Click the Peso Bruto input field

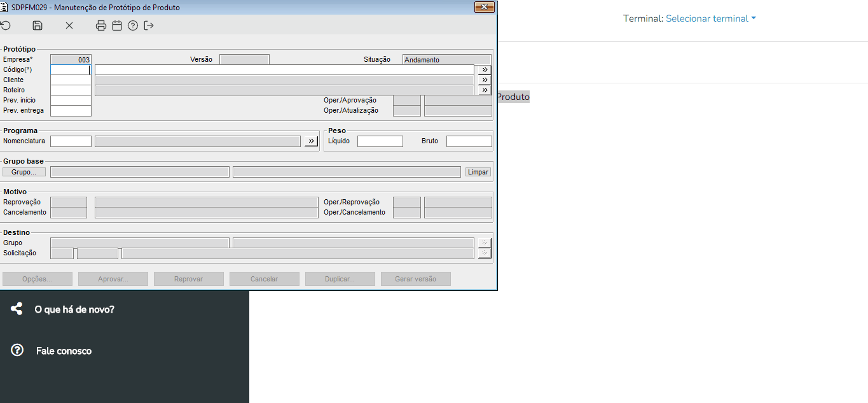[x=469, y=141]
